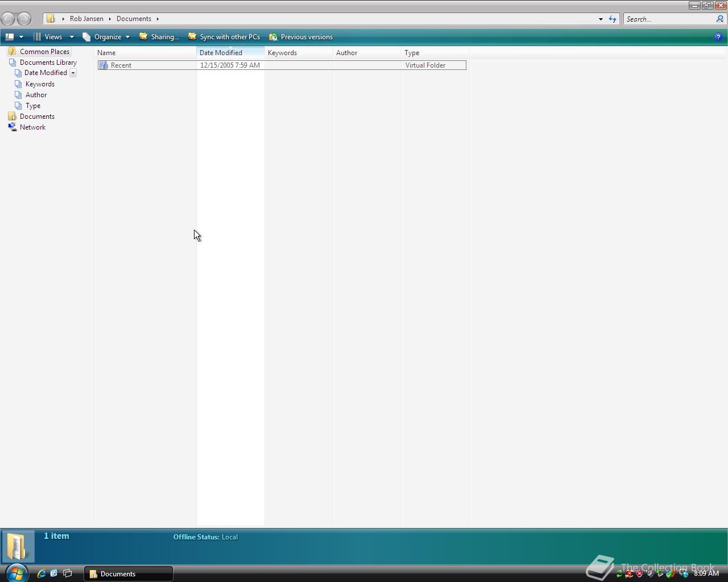Click the Virtual Folder type cell
This screenshot has width=728, height=582.
pos(425,65)
